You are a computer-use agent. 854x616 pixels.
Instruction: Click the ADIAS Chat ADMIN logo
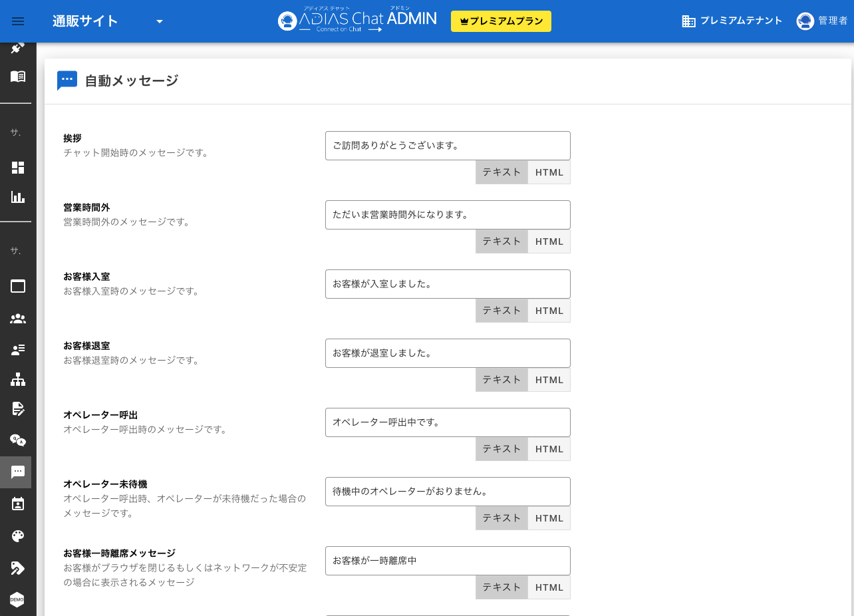[357, 21]
